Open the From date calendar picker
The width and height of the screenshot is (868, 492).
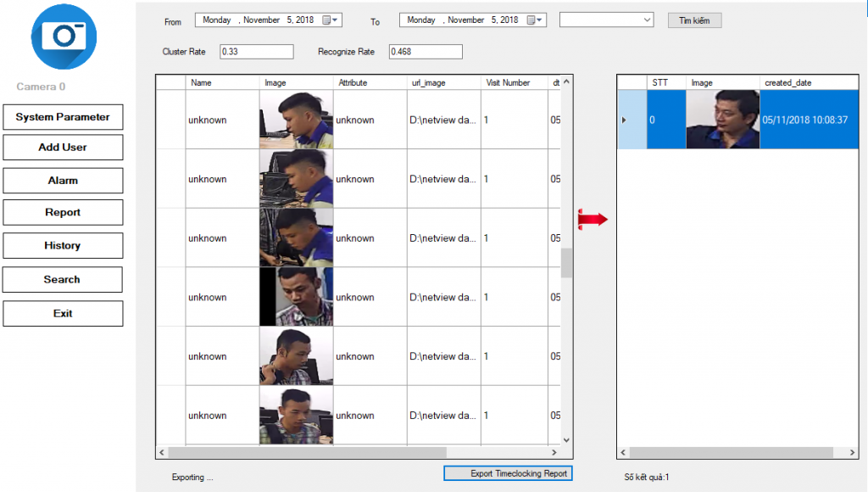(325, 20)
